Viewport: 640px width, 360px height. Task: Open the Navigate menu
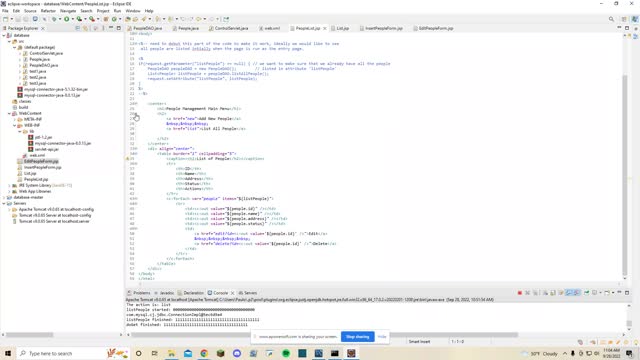(x=68, y=11)
